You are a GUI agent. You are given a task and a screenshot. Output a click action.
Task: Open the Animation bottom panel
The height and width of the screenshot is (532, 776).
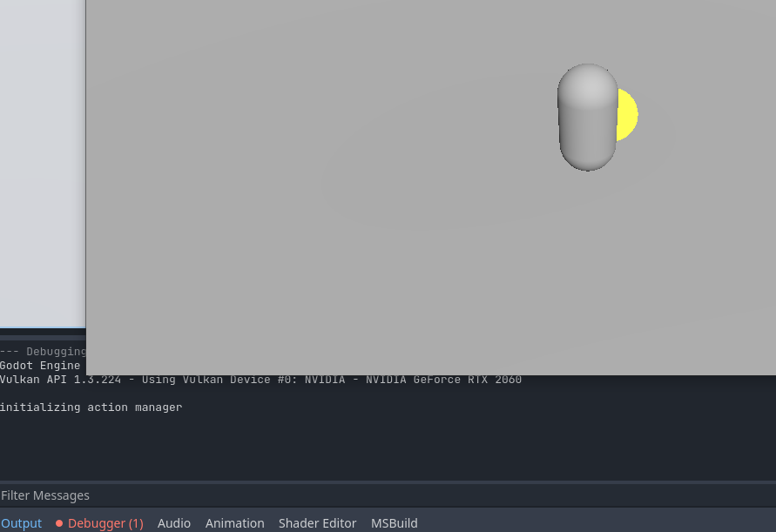[x=234, y=523]
